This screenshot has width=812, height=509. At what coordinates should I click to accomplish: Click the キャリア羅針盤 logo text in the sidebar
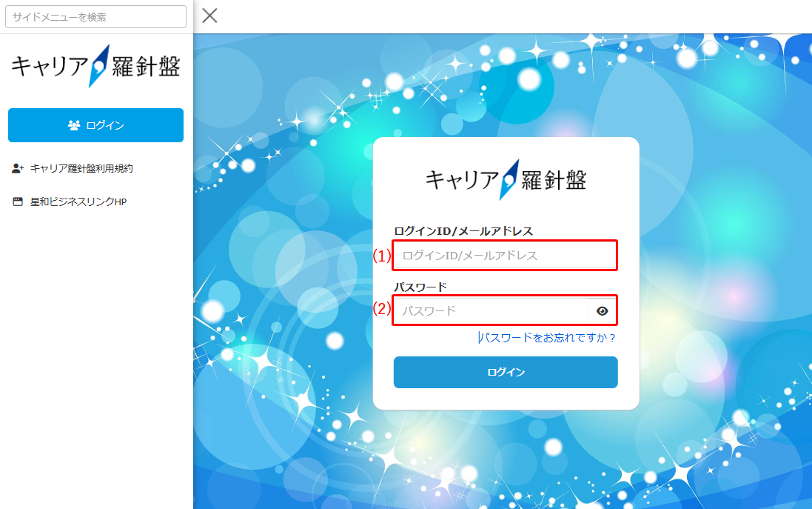tap(95, 66)
